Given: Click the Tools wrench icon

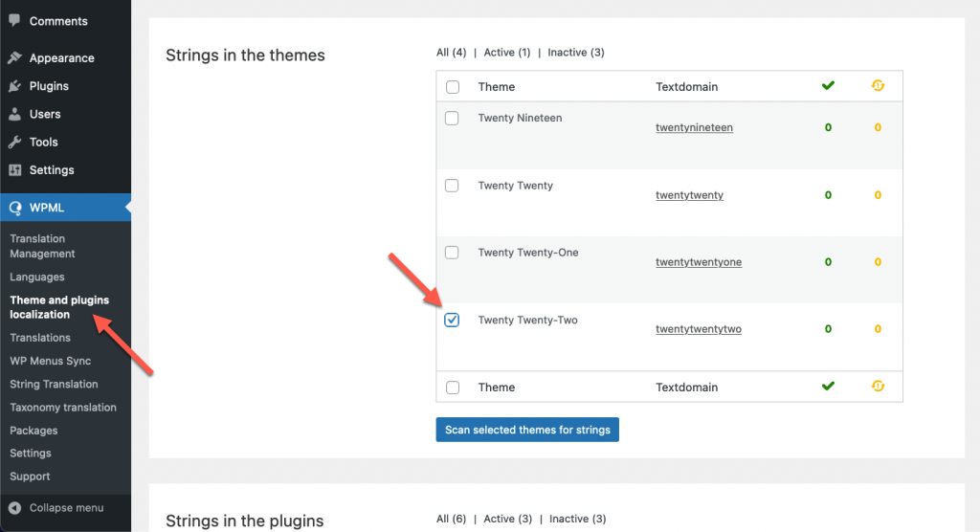Looking at the screenshot, I should [14, 142].
